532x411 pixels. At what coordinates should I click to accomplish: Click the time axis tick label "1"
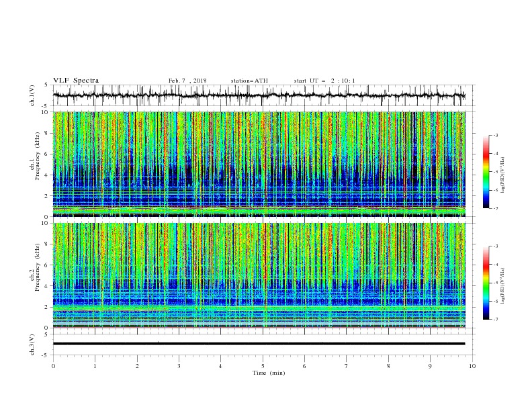coord(95,366)
